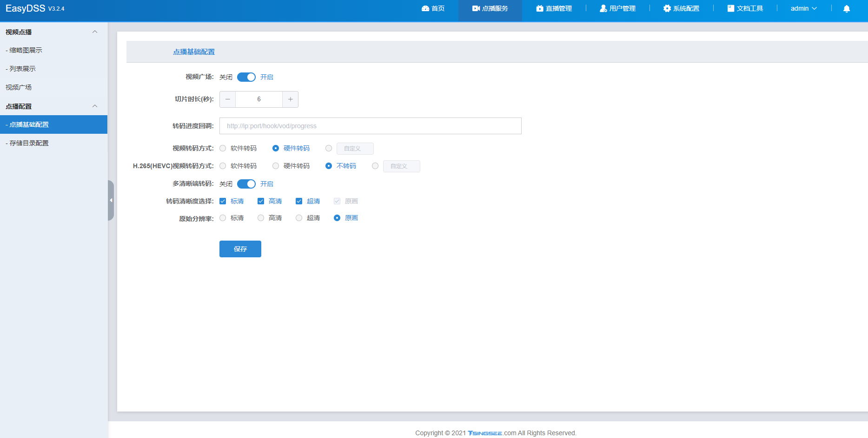868x438 pixels.
Task: Select 硬件转码 for 视频转码方式
Action: (x=276, y=148)
